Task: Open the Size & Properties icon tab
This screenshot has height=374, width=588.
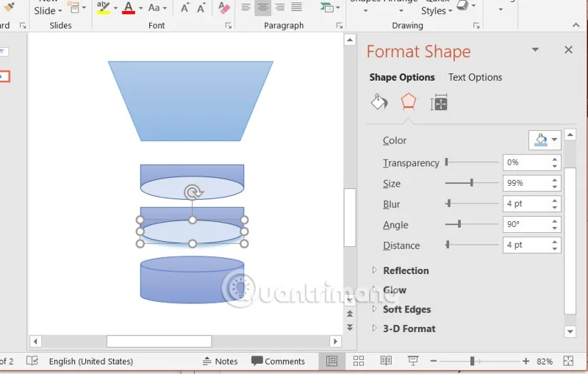Action: pyautogui.click(x=439, y=102)
